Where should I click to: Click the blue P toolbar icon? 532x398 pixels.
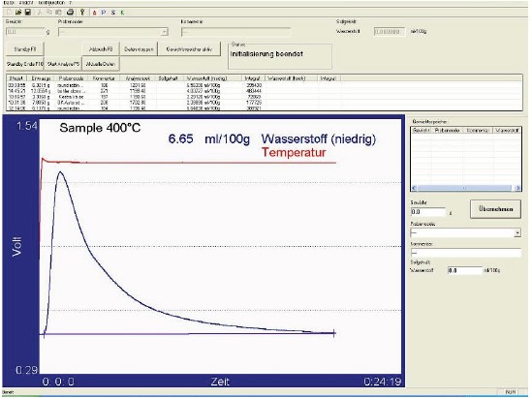click(x=104, y=13)
